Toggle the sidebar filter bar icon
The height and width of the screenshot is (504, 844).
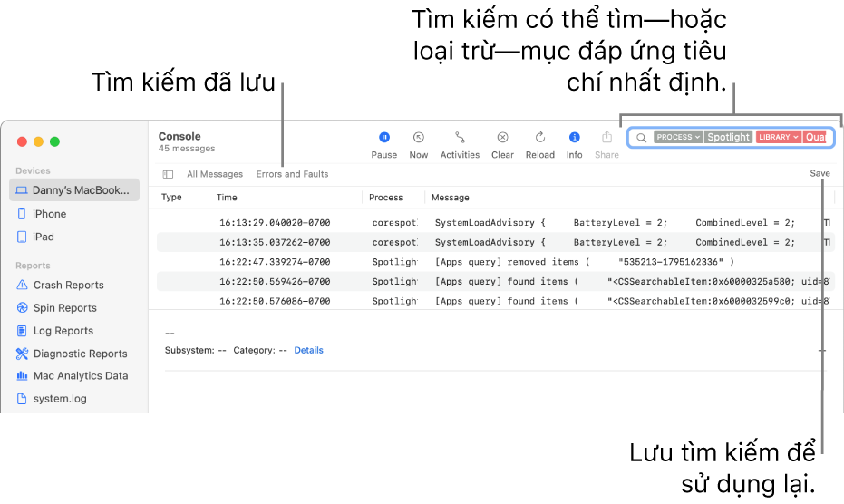coord(168,174)
